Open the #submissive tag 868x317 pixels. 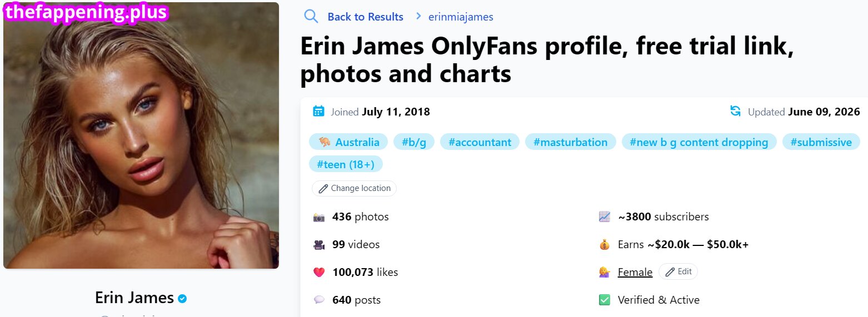pos(821,142)
